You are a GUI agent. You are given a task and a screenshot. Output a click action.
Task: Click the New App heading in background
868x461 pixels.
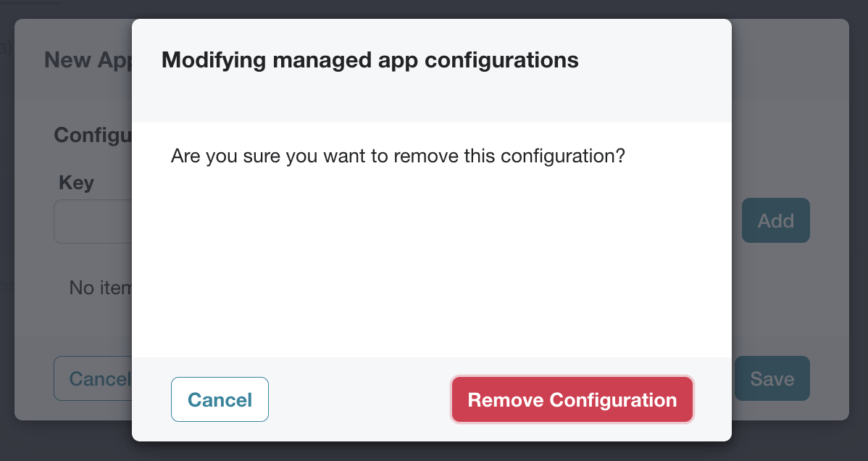click(88, 60)
